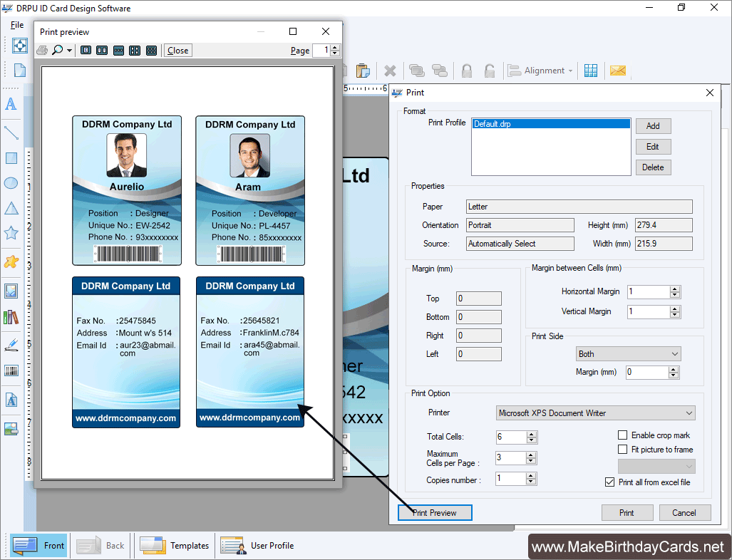Select the Rectangle shape tool

(11, 157)
